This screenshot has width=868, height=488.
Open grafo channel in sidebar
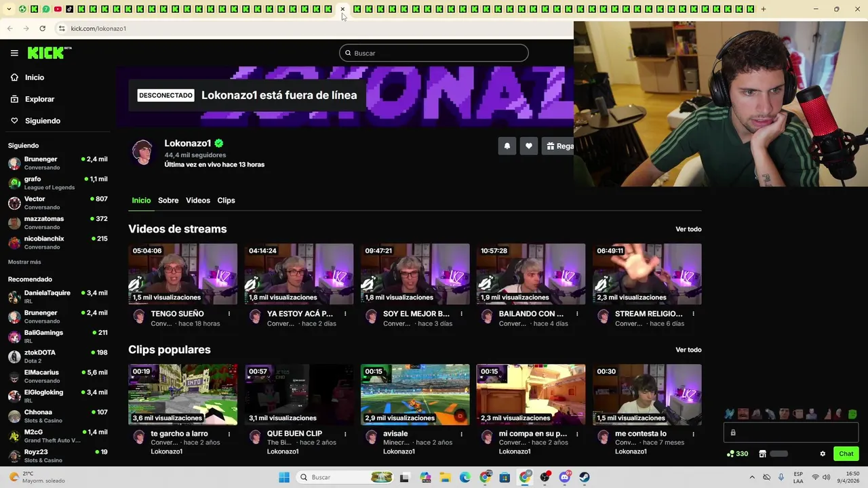point(58,183)
